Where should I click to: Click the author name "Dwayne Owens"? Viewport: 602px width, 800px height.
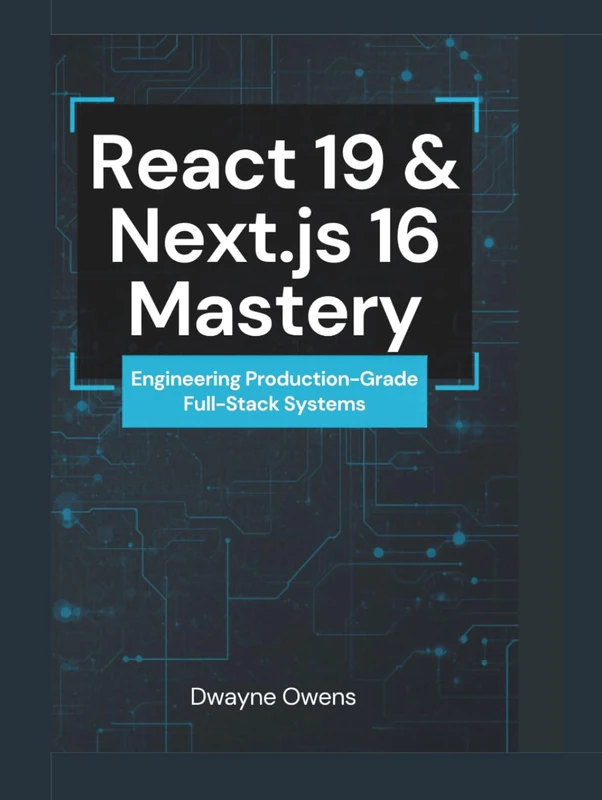(x=273, y=697)
